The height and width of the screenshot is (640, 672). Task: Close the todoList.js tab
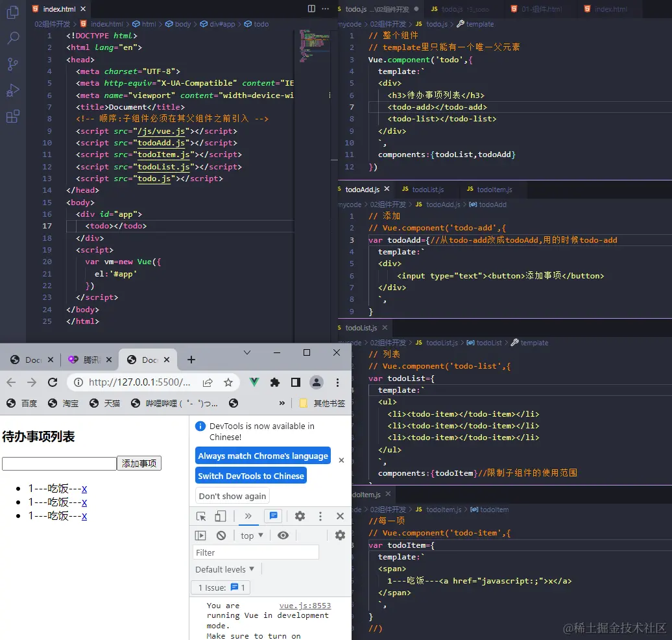click(x=385, y=327)
